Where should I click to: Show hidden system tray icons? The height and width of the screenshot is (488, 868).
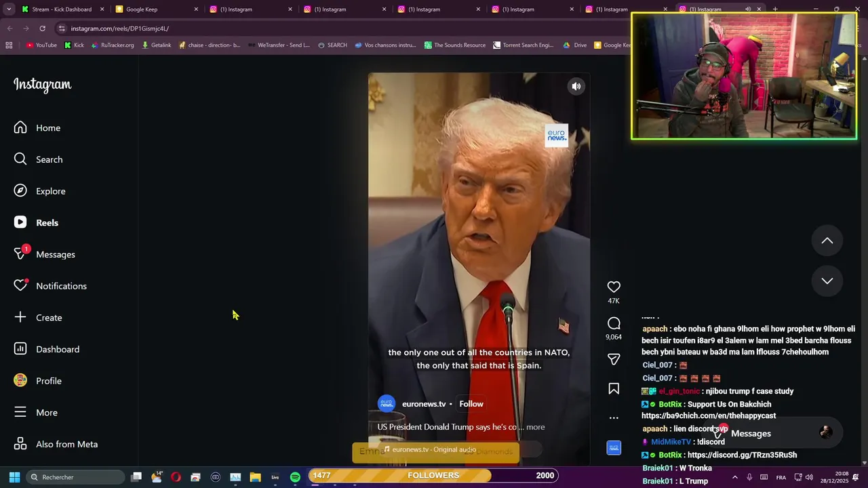click(x=734, y=477)
